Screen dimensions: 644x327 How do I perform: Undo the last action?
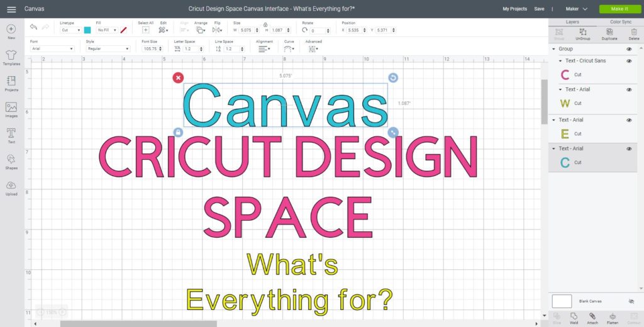34,27
